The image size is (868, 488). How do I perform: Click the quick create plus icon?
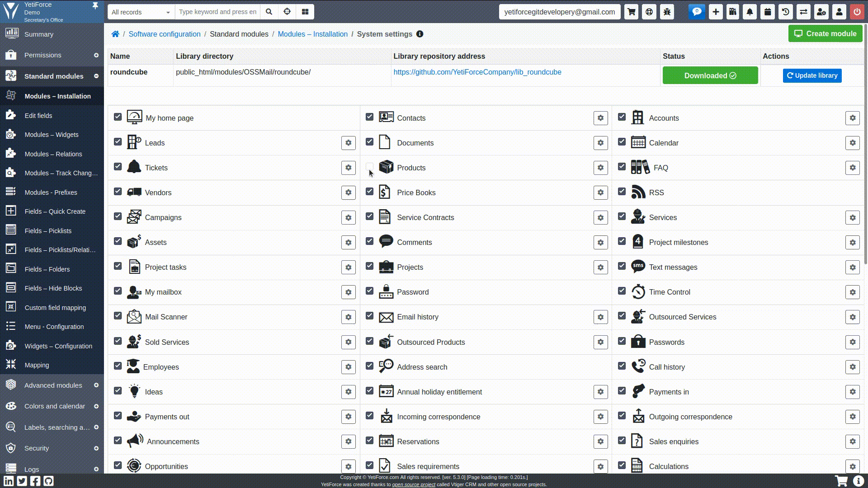pyautogui.click(x=716, y=12)
